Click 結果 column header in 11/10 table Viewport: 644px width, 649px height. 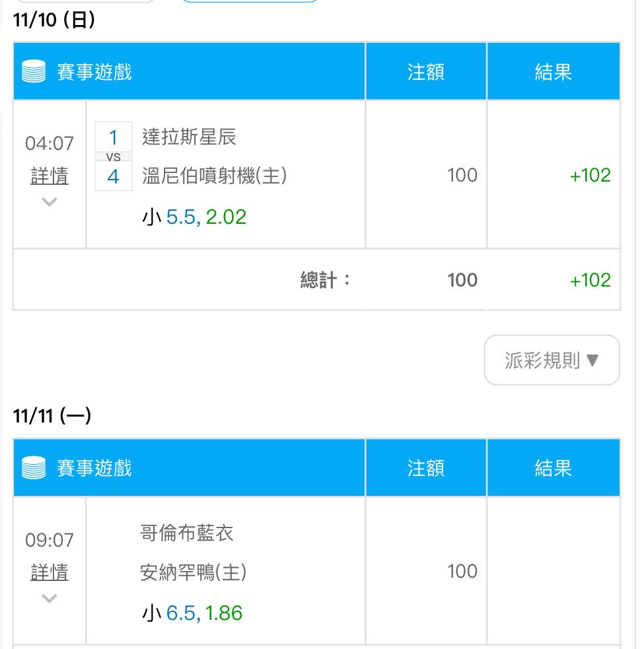pos(553,71)
